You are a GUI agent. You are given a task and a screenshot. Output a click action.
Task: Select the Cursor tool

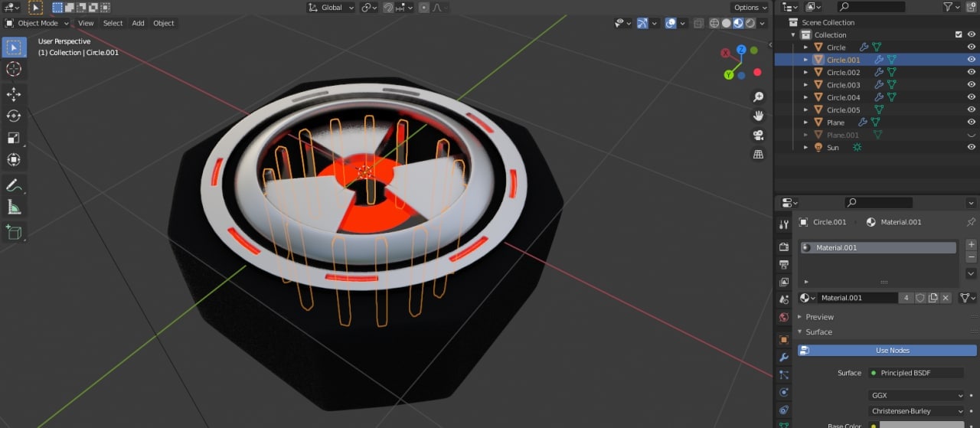click(14, 70)
